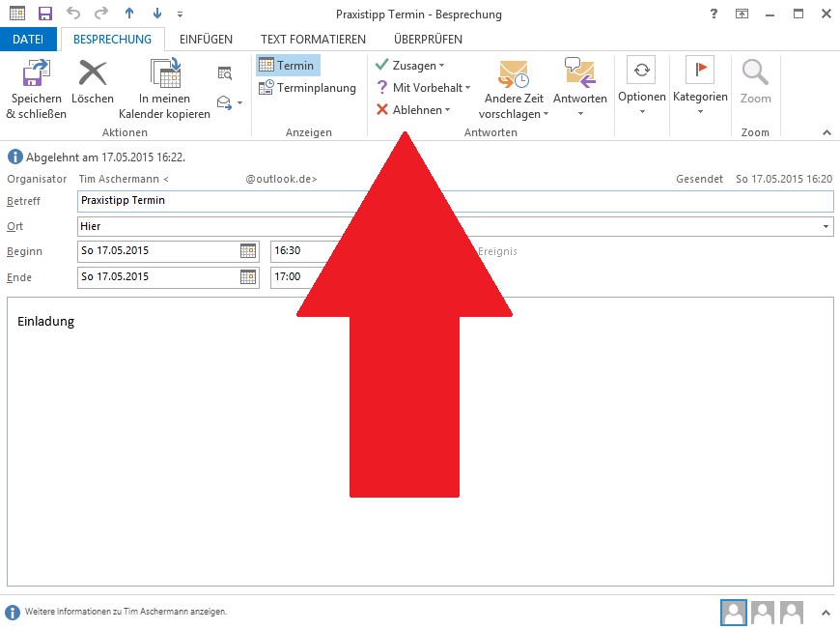
Task: Open the DATEI tab
Action: pyautogui.click(x=28, y=40)
